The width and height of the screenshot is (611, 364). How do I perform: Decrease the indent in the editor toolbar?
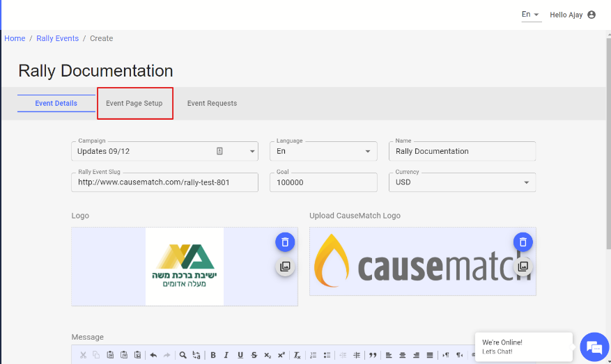(x=343, y=355)
